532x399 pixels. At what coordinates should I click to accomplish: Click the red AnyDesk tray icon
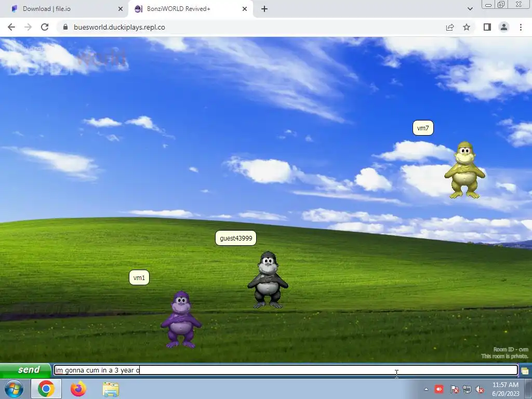coord(439,389)
